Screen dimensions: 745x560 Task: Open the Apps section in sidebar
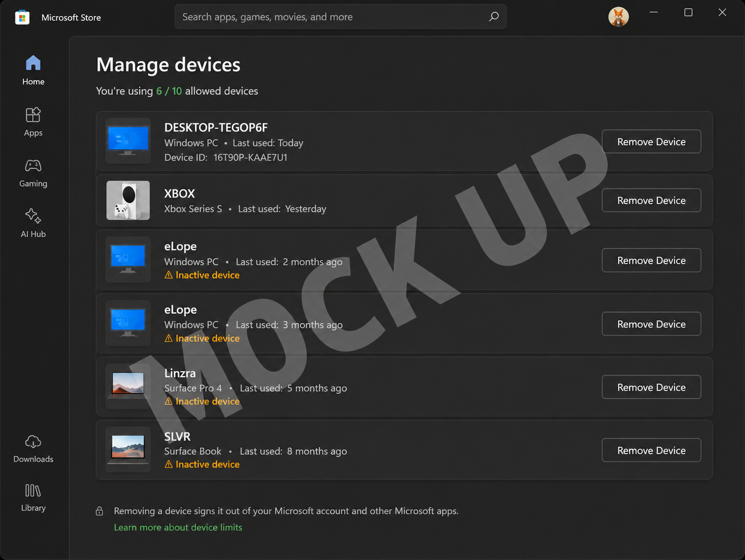click(x=33, y=122)
